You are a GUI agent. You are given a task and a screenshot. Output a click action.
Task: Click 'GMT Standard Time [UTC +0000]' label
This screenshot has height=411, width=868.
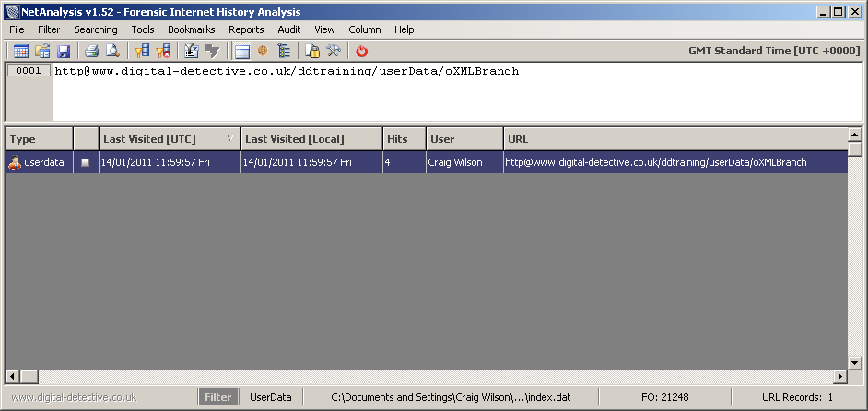tap(774, 51)
